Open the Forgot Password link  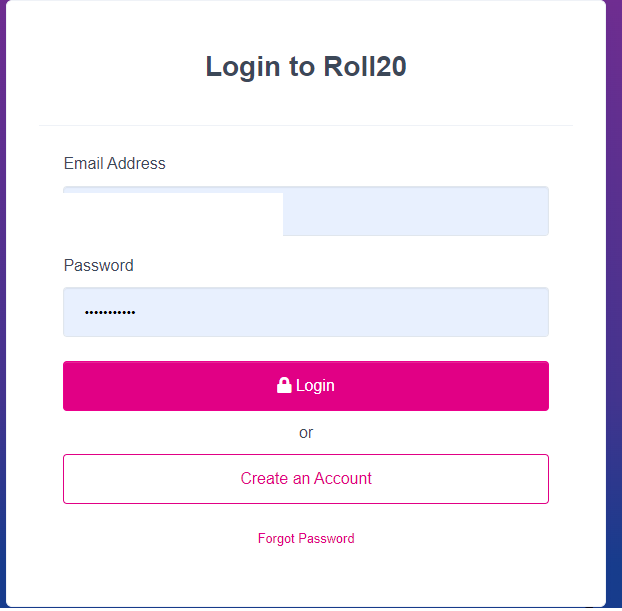[306, 539]
